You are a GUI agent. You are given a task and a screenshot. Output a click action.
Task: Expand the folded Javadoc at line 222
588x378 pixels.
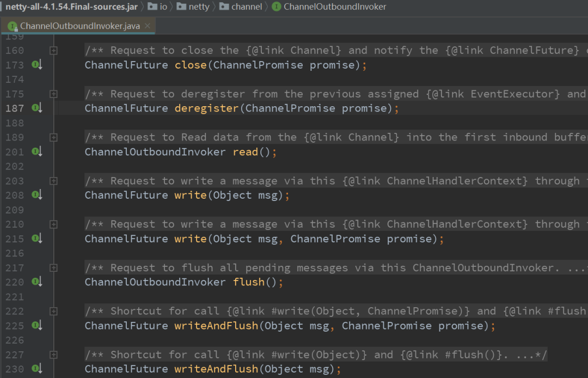click(53, 311)
